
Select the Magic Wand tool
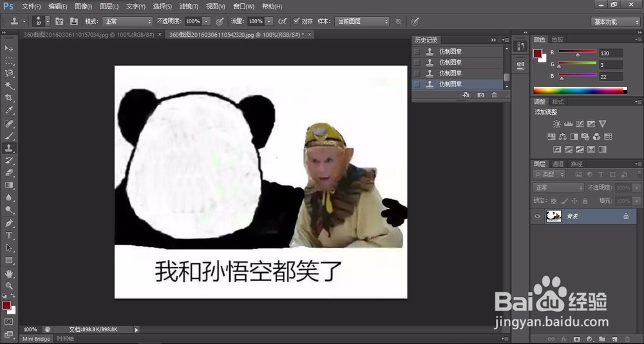coord(9,86)
